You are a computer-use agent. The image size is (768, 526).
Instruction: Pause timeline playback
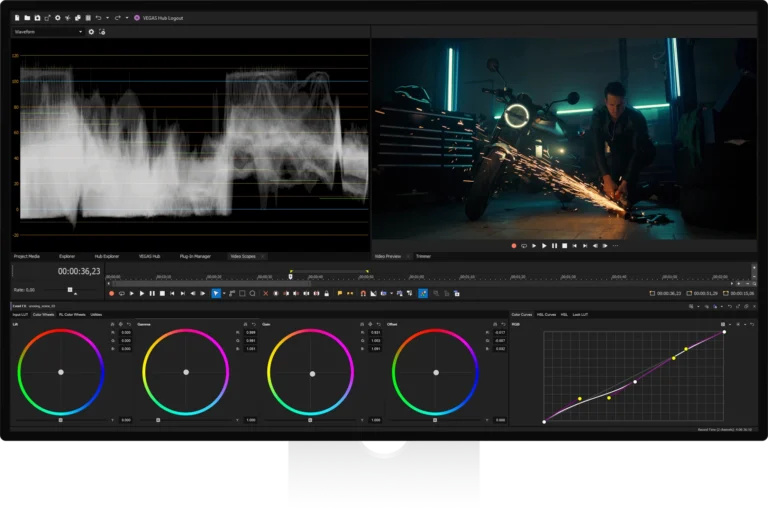[x=152, y=293]
